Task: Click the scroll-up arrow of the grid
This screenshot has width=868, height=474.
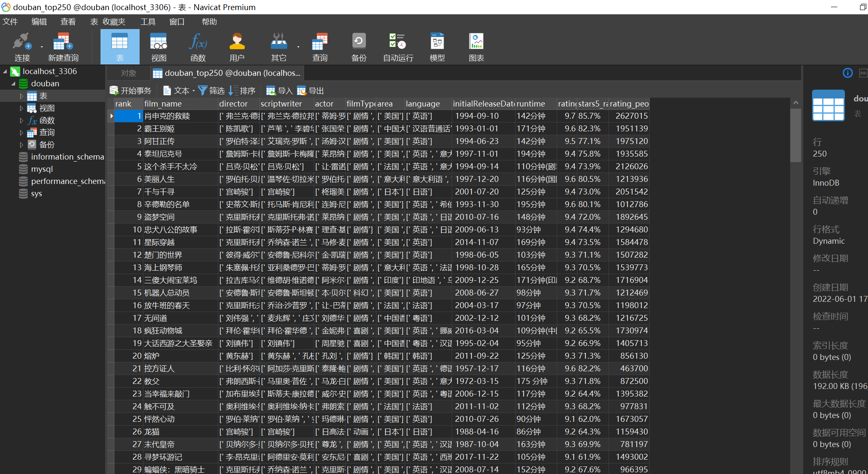Action: 796,103
